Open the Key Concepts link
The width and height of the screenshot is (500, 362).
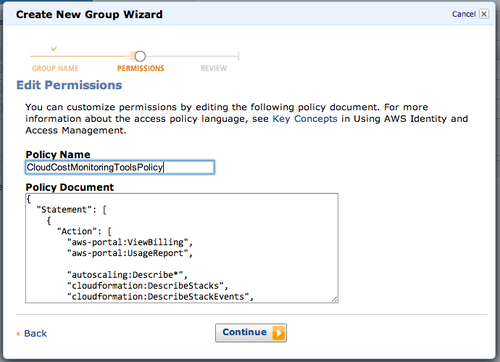(305, 119)
